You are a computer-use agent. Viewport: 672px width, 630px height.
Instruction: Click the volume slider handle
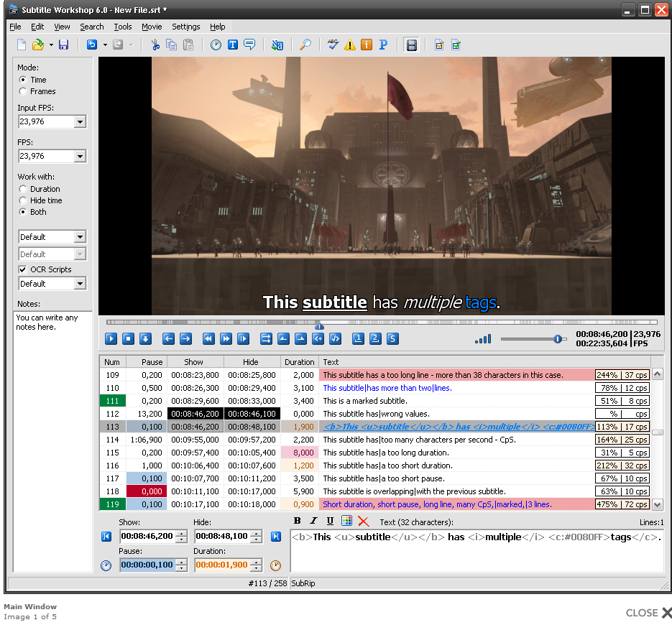[x=557, y=339]
